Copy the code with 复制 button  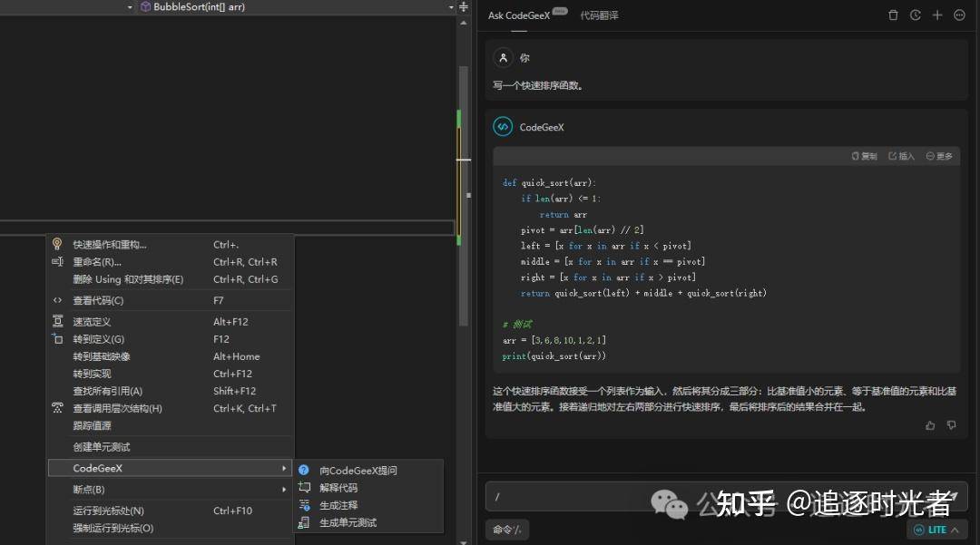coord(865,156)
